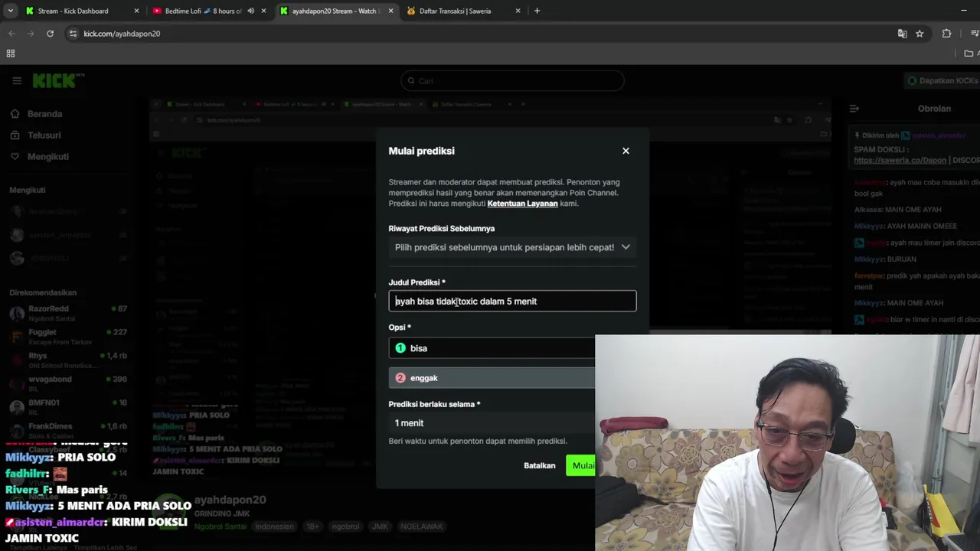Open FrankDimes recommended channel
Screen dimensions: 980x551
pyautogui.click(x=69, y=430)
